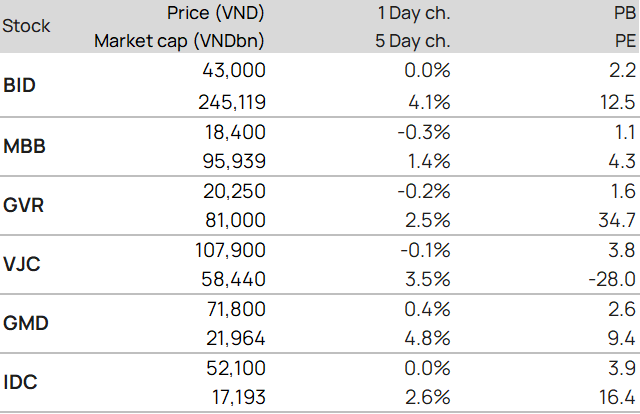Select the PB column header
Image resolution: width=640 pixels, height=414 pixels.
(625, 12)
